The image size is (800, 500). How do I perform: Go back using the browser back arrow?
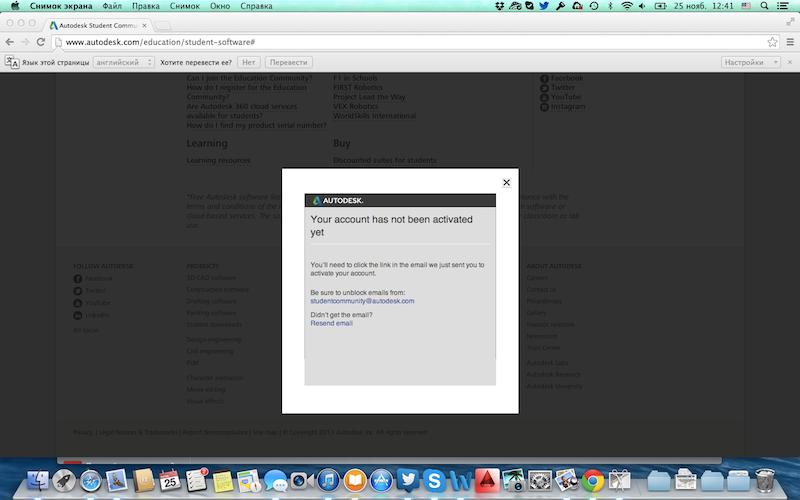click(10, 42)
